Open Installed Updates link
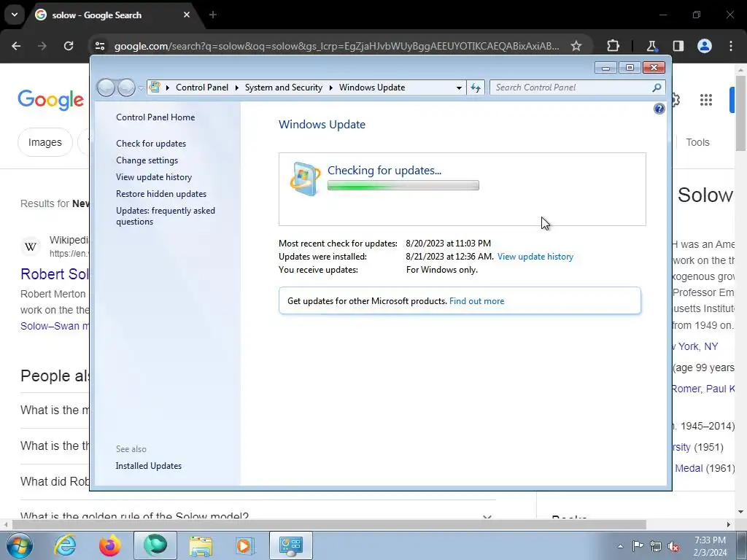747x560 pixels. pyautogui.click(x=149, y=466)
